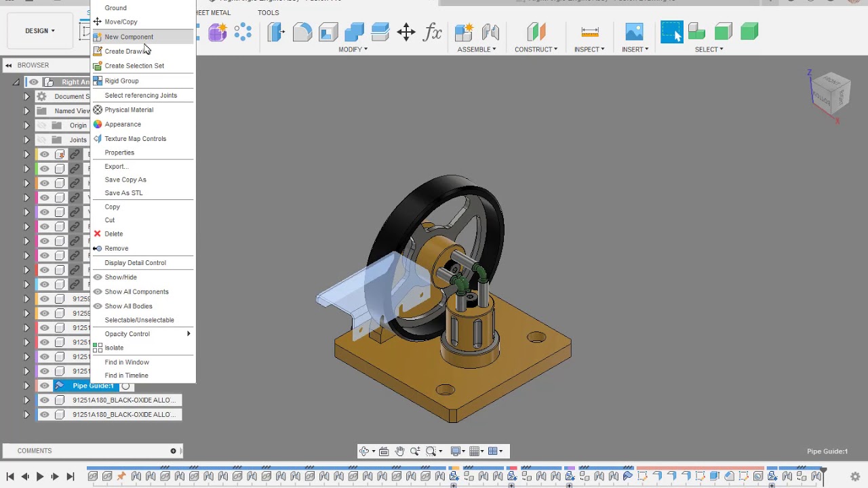Click the Measure ruler icon
The height and width of the screenshot is (488, 868).
[590, 32]
